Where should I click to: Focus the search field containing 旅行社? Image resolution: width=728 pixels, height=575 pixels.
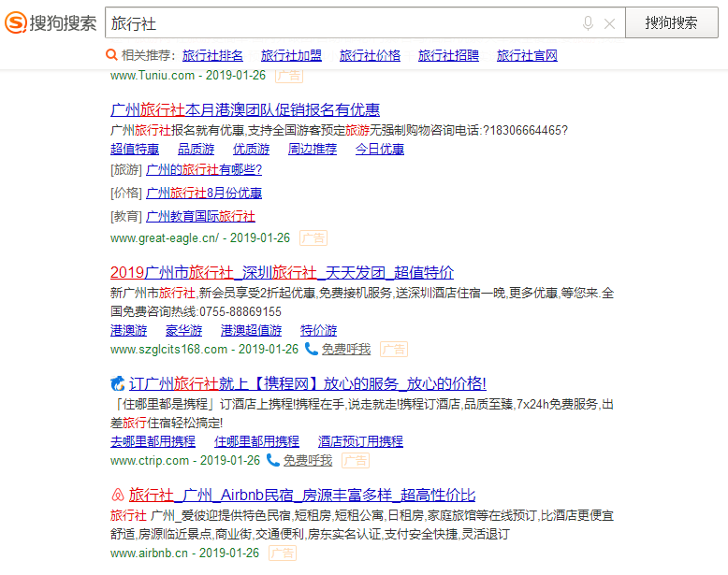click(337, 23)
